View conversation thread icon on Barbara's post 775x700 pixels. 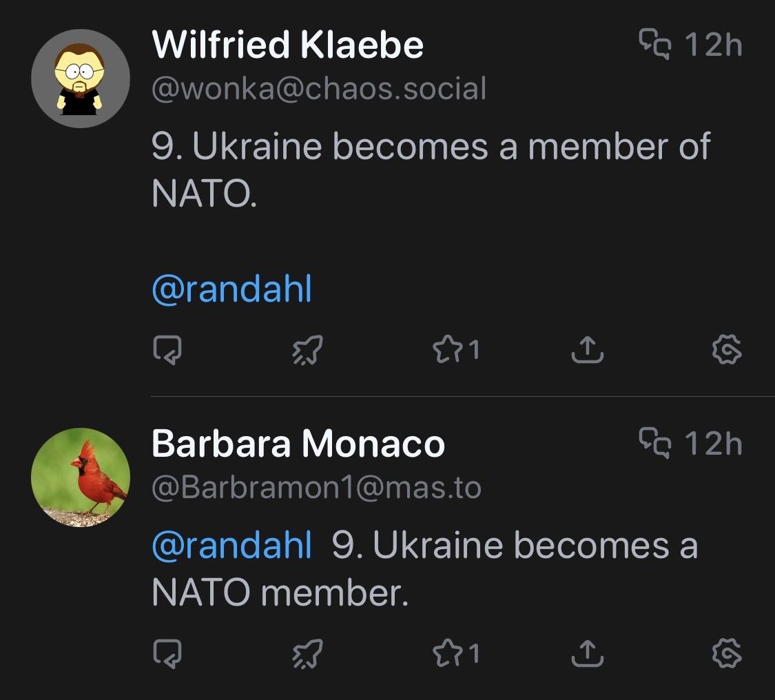(x=654, y=443)
